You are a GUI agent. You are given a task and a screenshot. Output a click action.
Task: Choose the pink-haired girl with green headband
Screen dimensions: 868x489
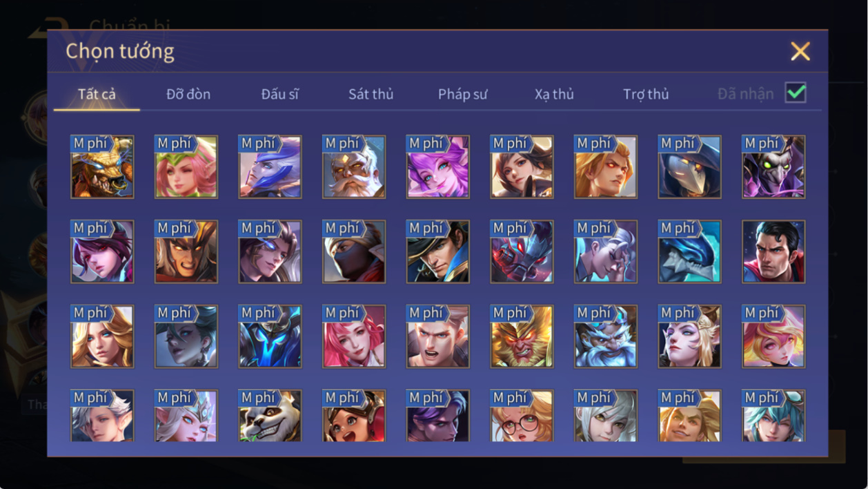pyautogui.click(x=186, y=167)
